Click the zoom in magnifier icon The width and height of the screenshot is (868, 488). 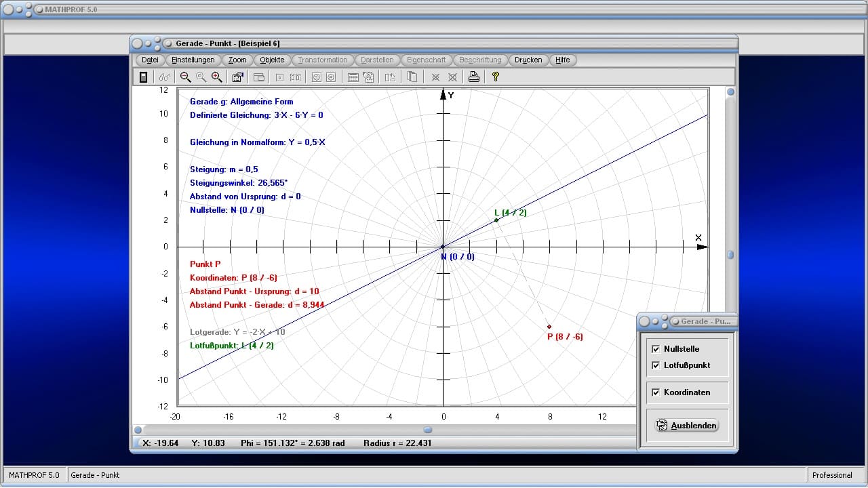tap(216, 77)
